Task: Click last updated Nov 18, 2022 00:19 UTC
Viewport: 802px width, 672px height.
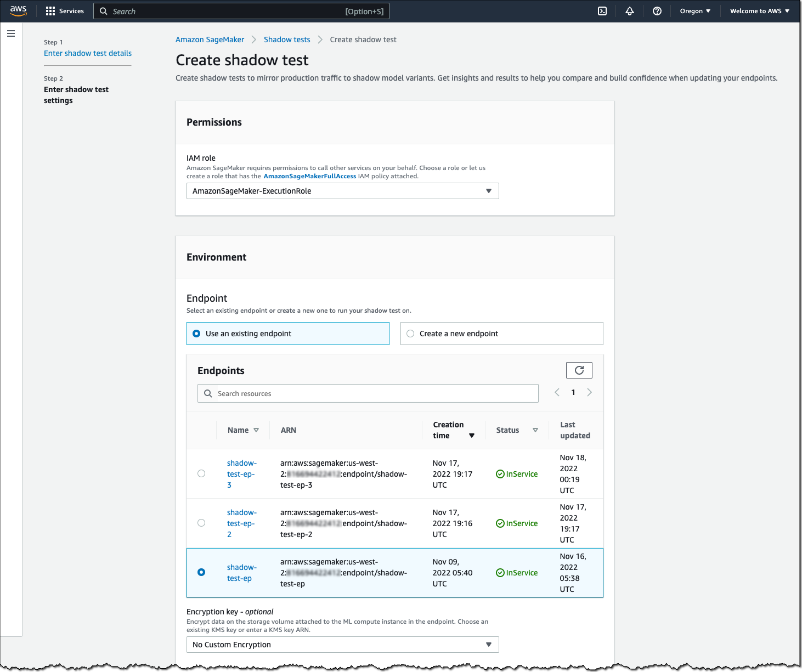Action: click(573, 474)
